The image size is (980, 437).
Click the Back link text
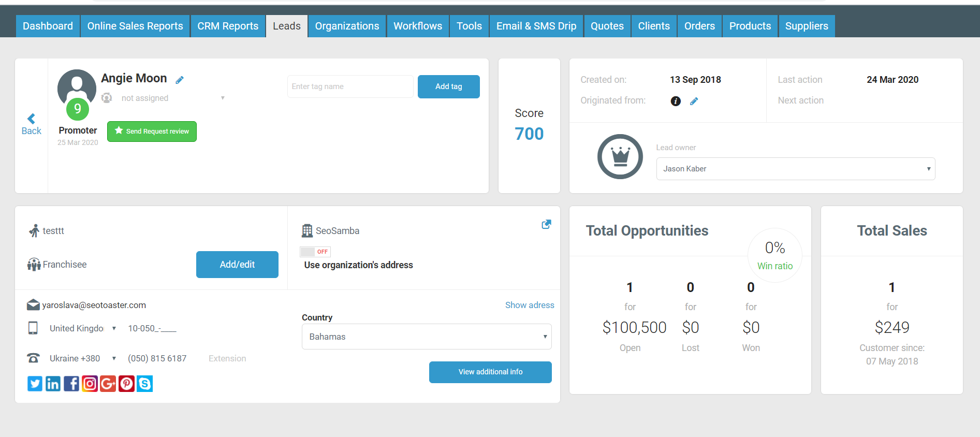(x=32, y=131)
